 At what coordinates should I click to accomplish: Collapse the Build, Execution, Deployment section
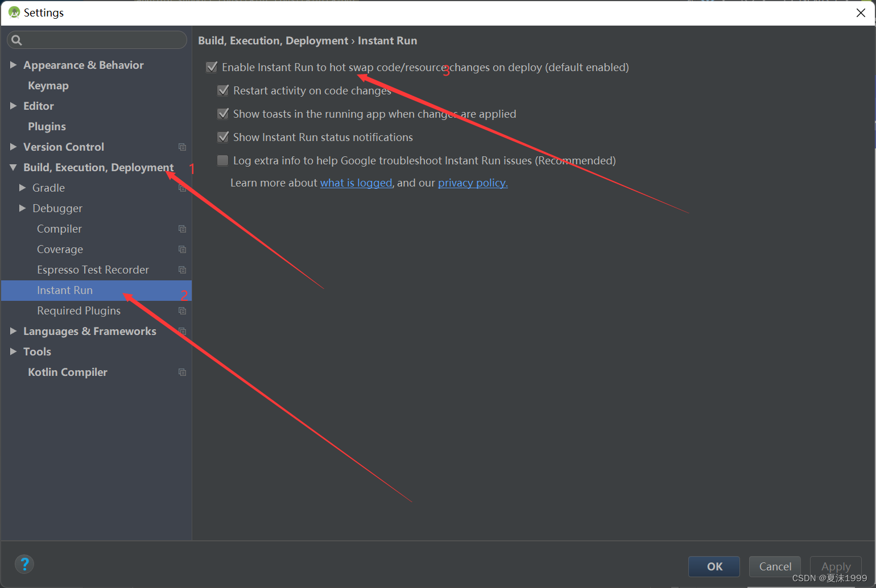coord(14,167)
